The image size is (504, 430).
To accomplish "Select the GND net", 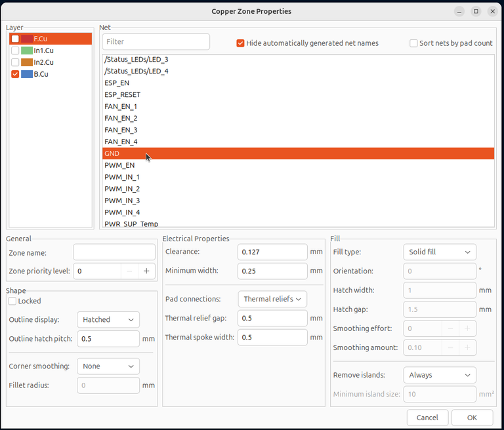I will [x=299, y=153].
